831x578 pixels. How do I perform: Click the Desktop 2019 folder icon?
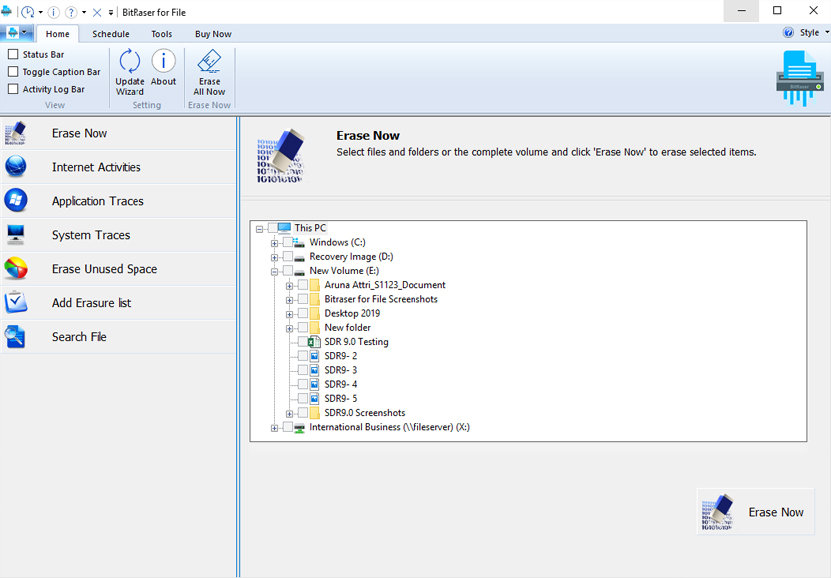pyautogui.click(x=315, y=313)
